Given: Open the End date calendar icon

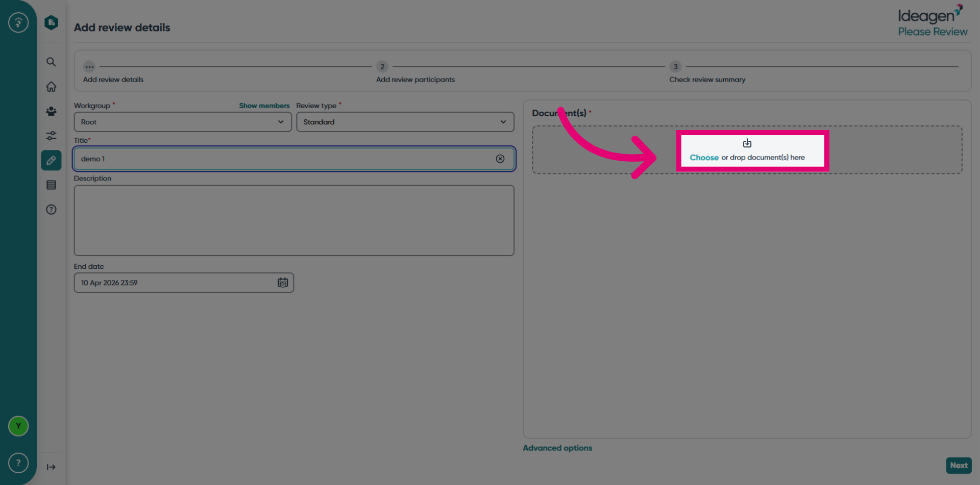Looking at the screenshot, I should [x=283, y=283].
